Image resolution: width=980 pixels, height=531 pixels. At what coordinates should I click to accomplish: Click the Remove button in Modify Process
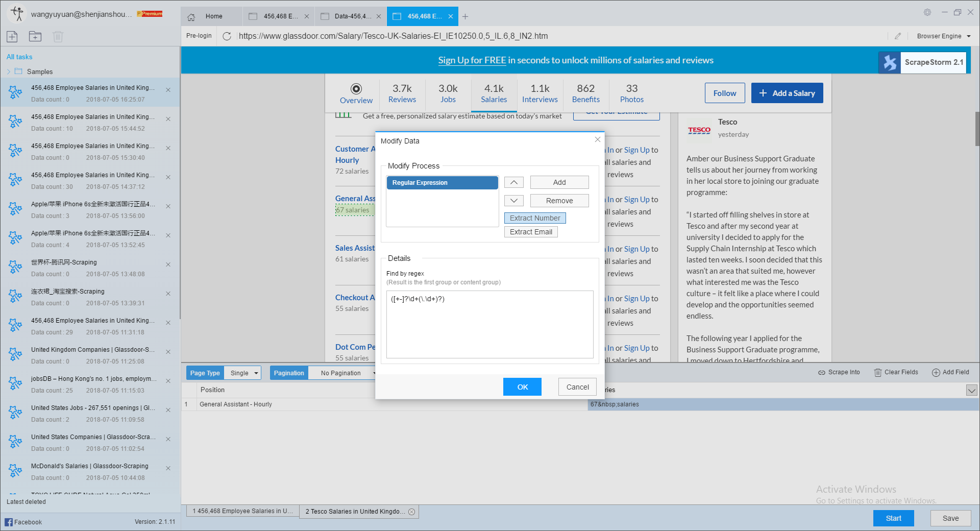(x=559, y=201)
